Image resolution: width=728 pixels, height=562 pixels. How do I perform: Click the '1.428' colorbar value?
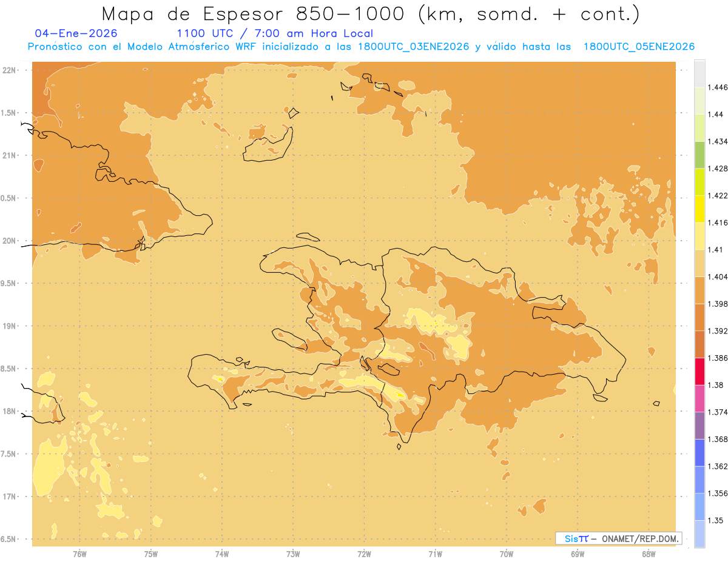(x=718, y=169)
